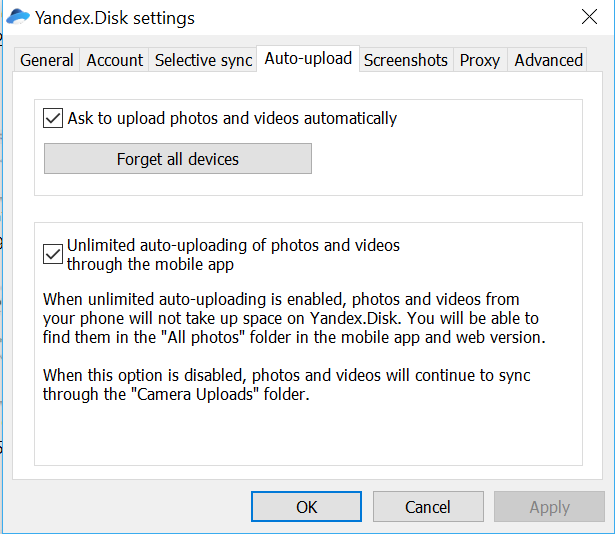
Task: Open the Selective sync tab
Action: pos(203,60)
